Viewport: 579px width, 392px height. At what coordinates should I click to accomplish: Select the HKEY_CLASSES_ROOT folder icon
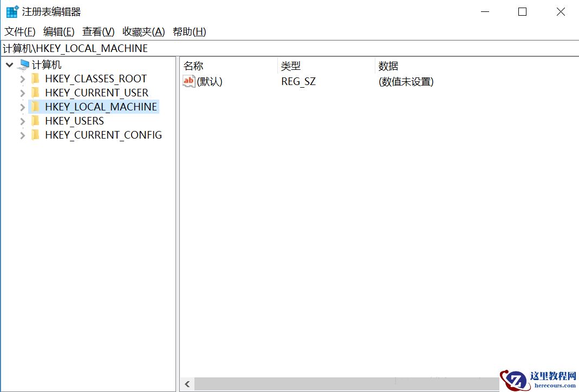click(35, 78)
